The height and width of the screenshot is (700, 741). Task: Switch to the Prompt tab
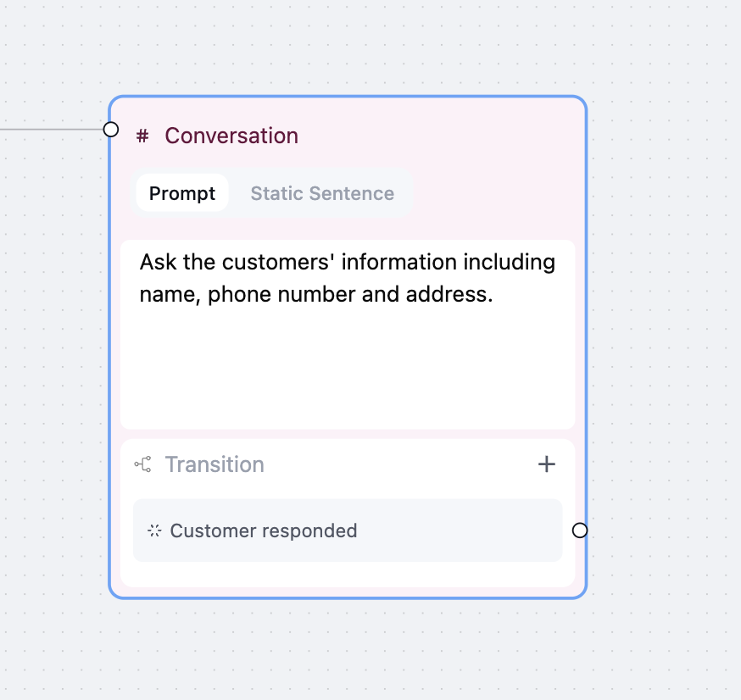tap(182, 193)
